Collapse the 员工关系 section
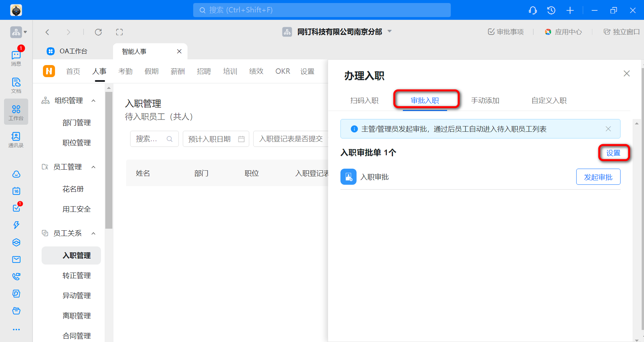Viewport: 644px width, 342px height. point(94,233)
